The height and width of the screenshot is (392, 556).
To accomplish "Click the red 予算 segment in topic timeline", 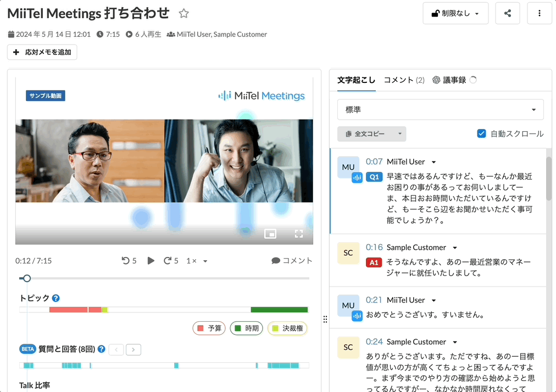I will (x=69, y=310).
